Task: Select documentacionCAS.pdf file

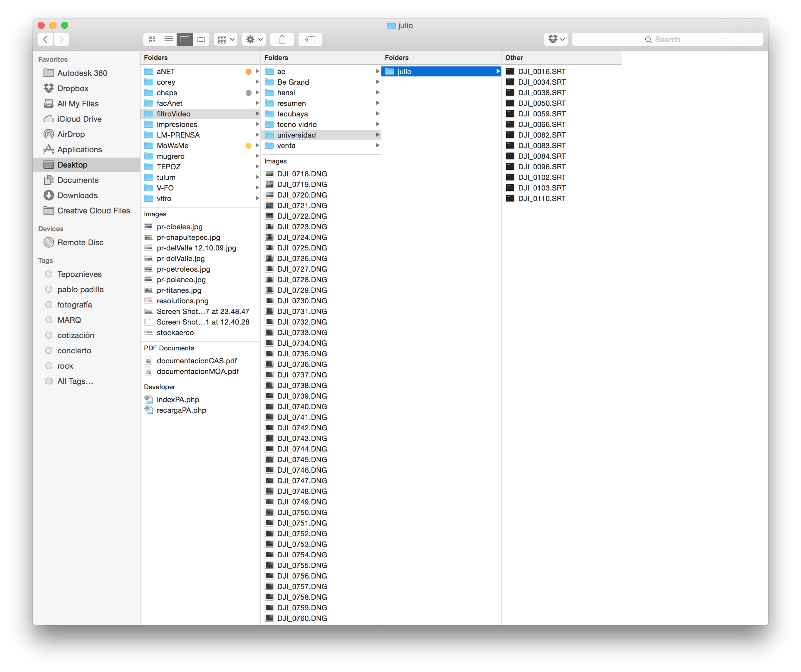Action: (201, 361)
